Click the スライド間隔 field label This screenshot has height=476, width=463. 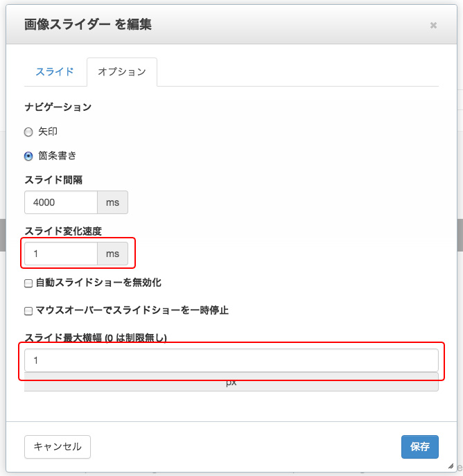pos(53,179)
